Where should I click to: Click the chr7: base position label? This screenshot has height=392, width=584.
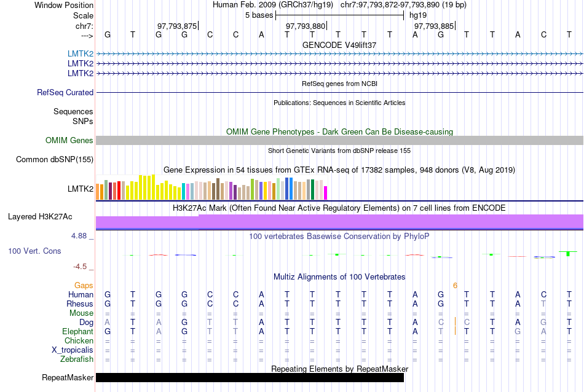click(85, 26)
